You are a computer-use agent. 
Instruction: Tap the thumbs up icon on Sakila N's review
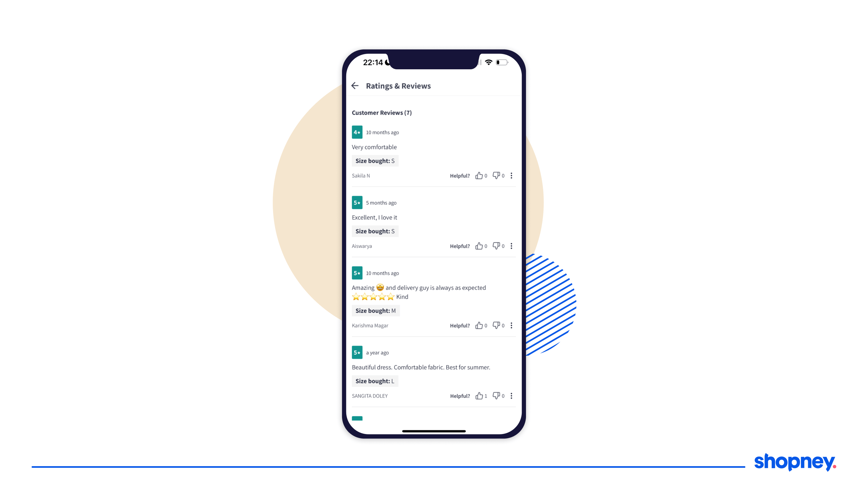pos(479,175)
